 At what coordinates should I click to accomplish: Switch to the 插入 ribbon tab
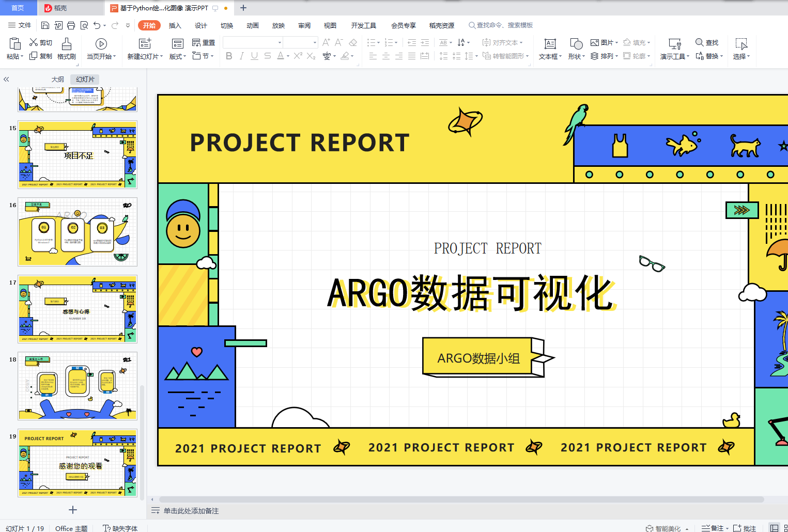(x=175, y=25)
